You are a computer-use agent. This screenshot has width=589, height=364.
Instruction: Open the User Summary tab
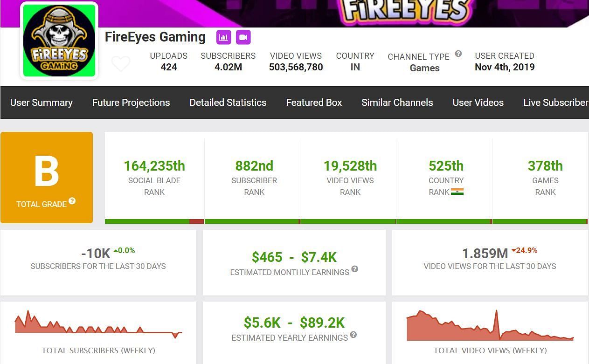point(42,103)
